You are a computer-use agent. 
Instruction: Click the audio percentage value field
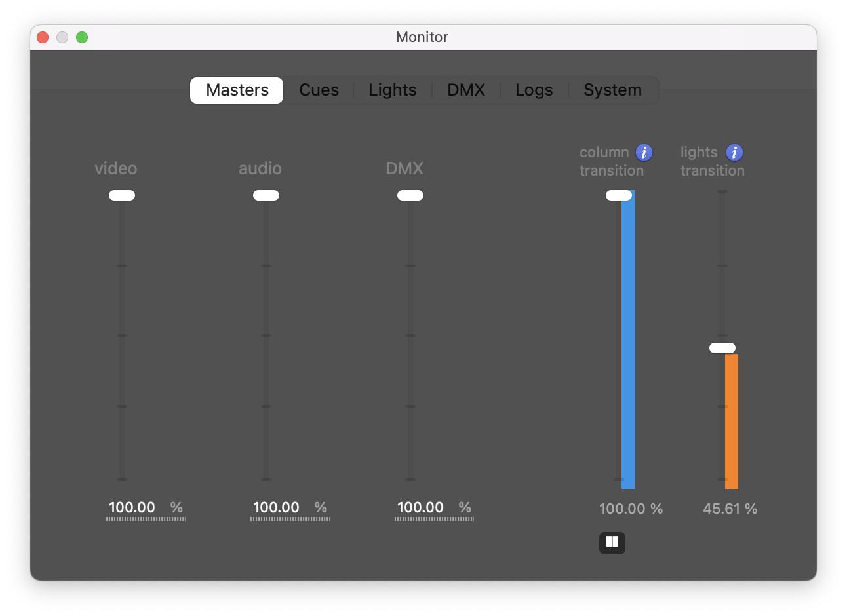277,508
